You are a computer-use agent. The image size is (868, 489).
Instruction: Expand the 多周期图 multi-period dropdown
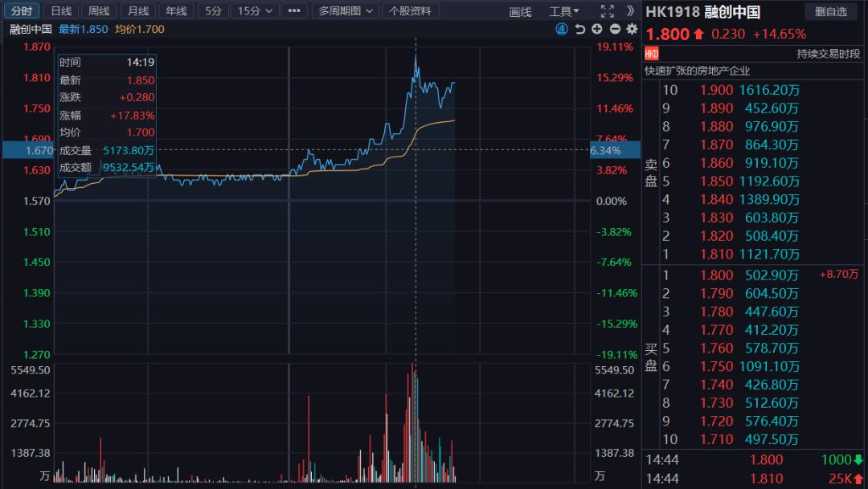tap(345, 11)
